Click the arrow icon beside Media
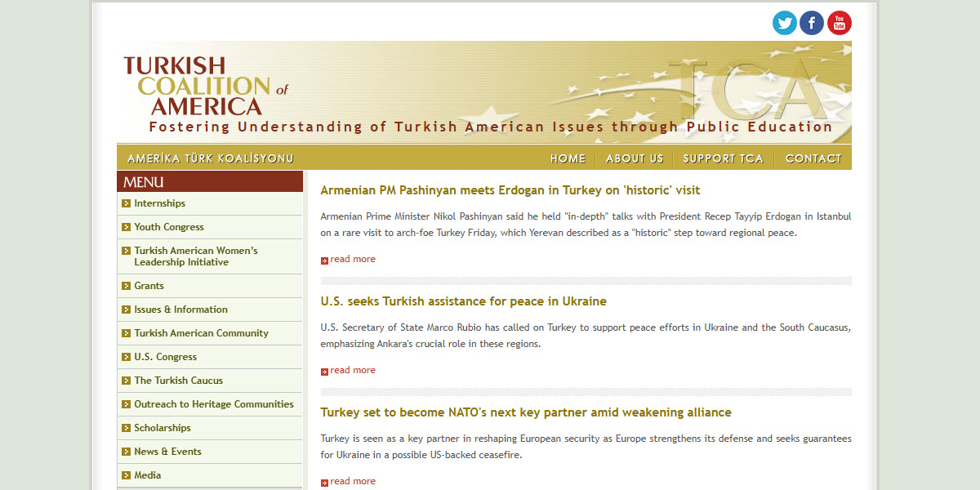Image resolution: width=980 pixels, height=490 pixels. [125, 474]
